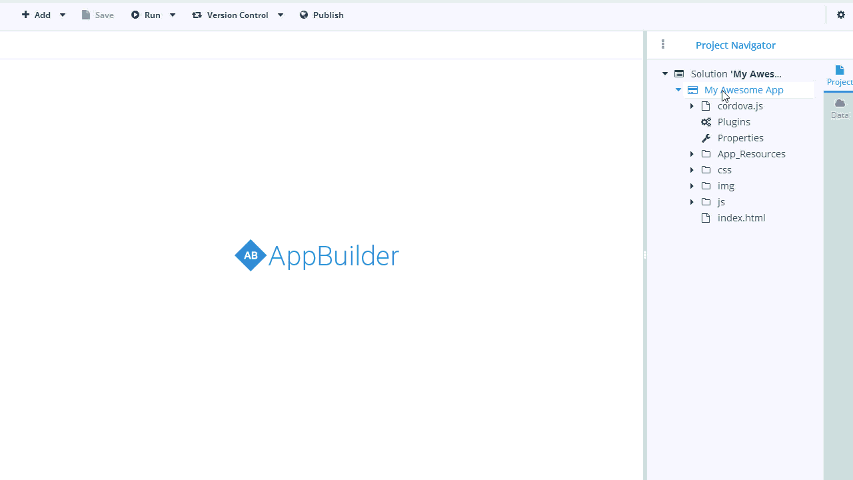Select the My Awesome App project
The width and height of the screenshot is (853, 480).
[x=744, y=90]
